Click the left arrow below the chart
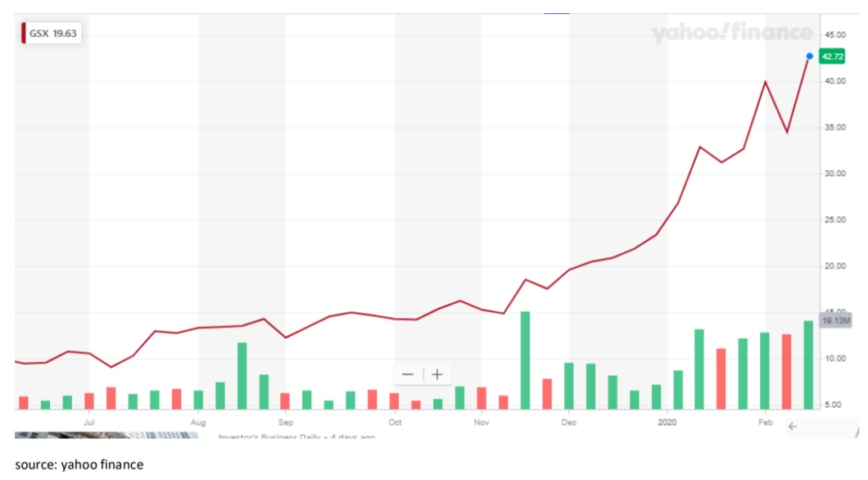The image size is (868, 480). coord(792,426)
